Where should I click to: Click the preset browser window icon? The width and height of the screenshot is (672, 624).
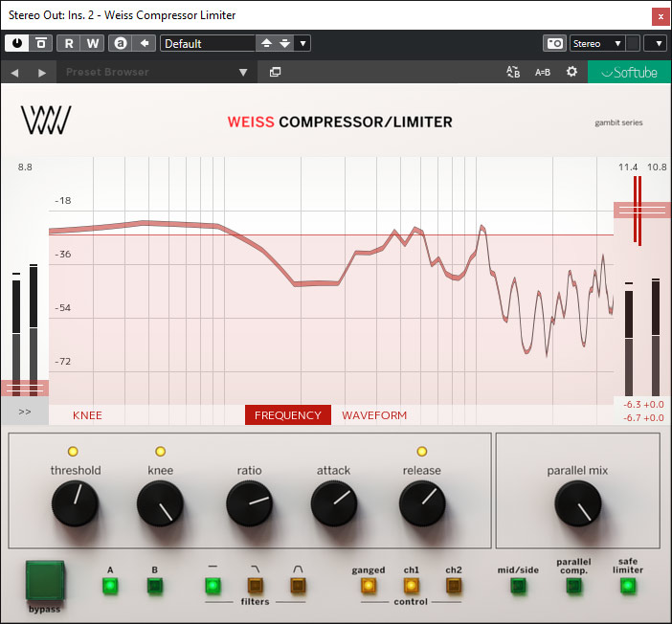click(275, 72)
